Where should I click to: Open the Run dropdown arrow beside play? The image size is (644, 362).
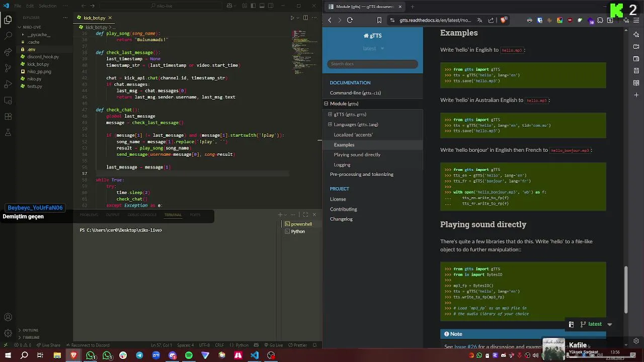coord(298,18)
